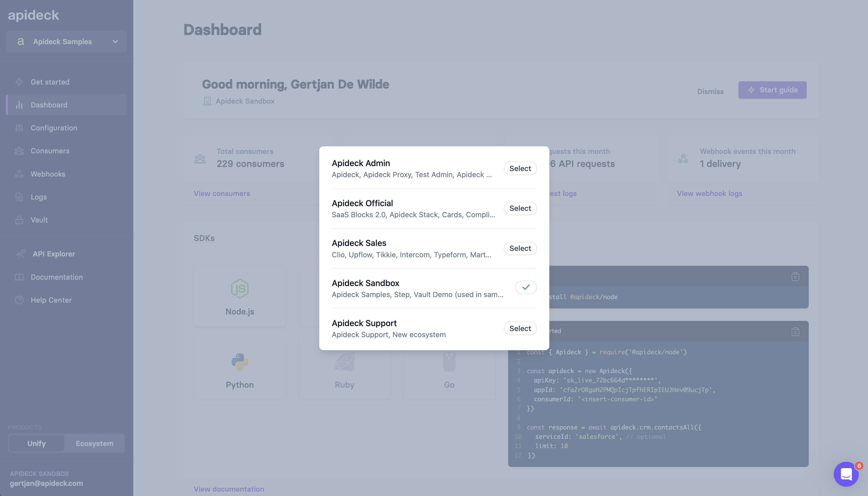Click the API Explorer telescope icon

[x=21, y=254]
